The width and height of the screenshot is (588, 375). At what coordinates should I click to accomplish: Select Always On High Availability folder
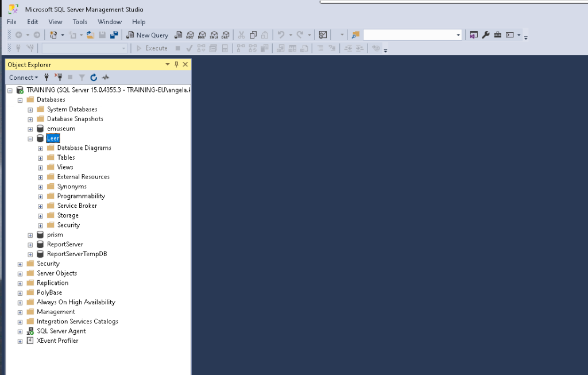tap(76, 302)
